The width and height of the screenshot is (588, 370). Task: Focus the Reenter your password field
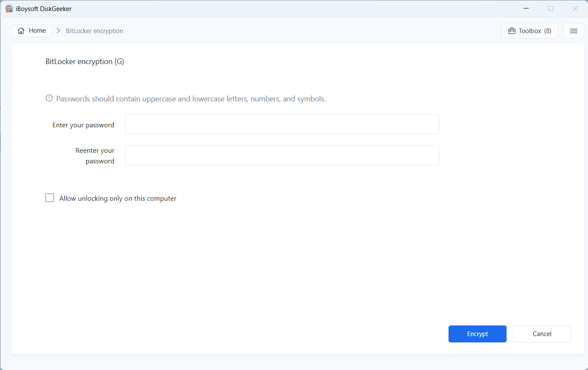[x=282, y=155]
